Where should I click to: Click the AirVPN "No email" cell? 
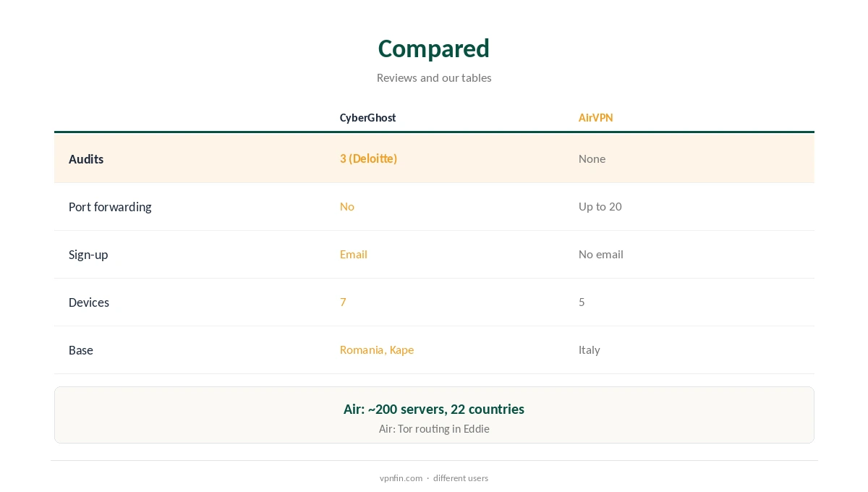(600, 254)
